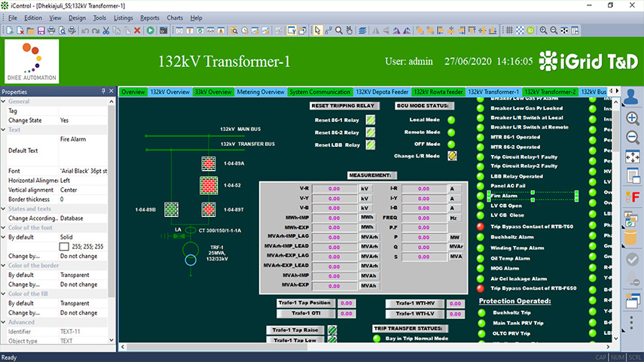Toggle the Reset 86-1 Relay control

[x=371, y=120]
